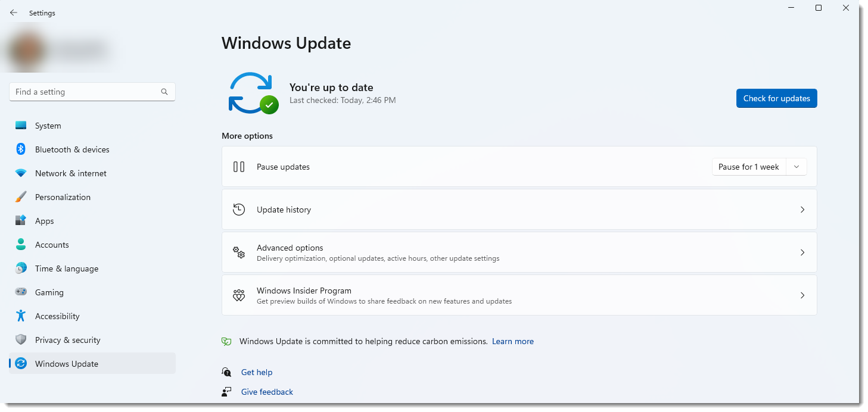Screen dimensions: 868x412
Task: Minimize the Settings window
Action: click(791, 8)
